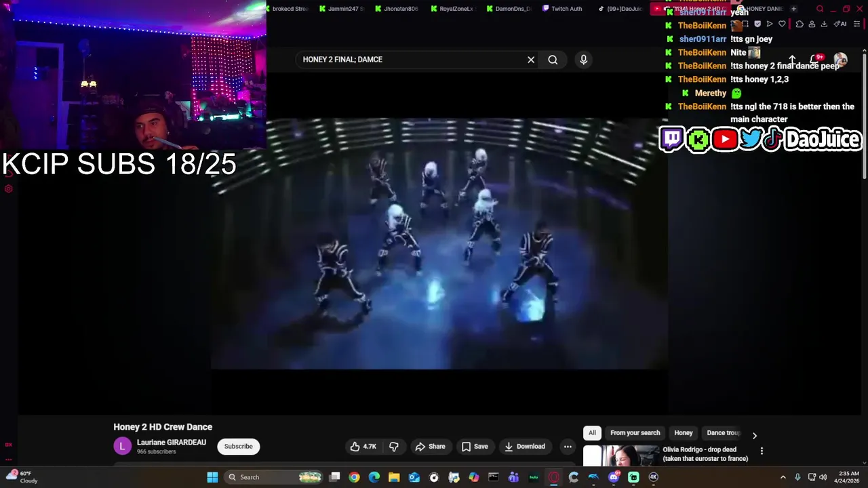Open browser extensions cube icon
Screen dimensions: 868x488
tap(800, 24)
